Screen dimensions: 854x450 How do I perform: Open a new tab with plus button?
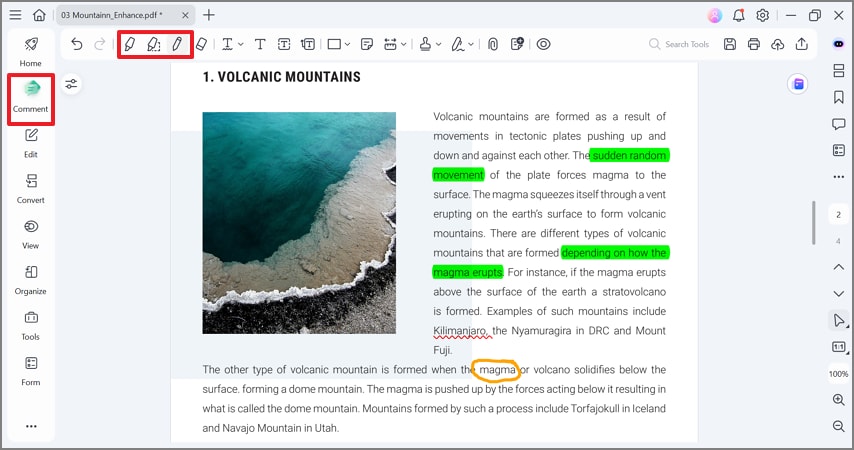(x=209, y=15)
